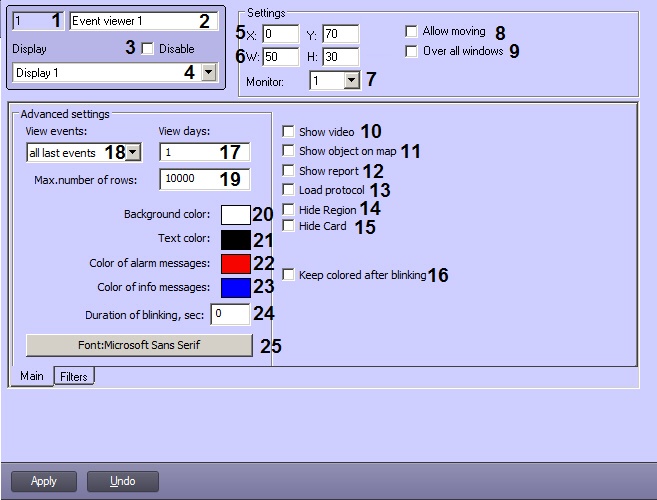Open the Font:Microsoft Sans Serif selector
The height and width of the screenshot is (500, 657).
tap(139, 345)
